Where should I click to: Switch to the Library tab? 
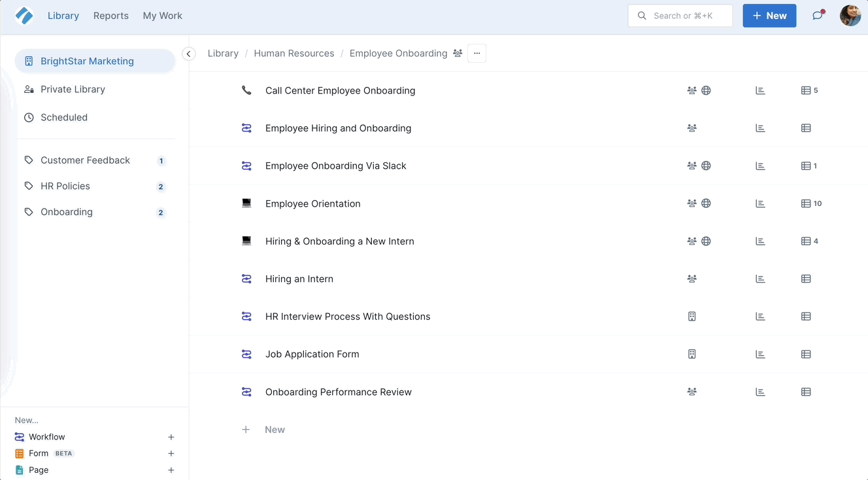click(x=63, y=16)
